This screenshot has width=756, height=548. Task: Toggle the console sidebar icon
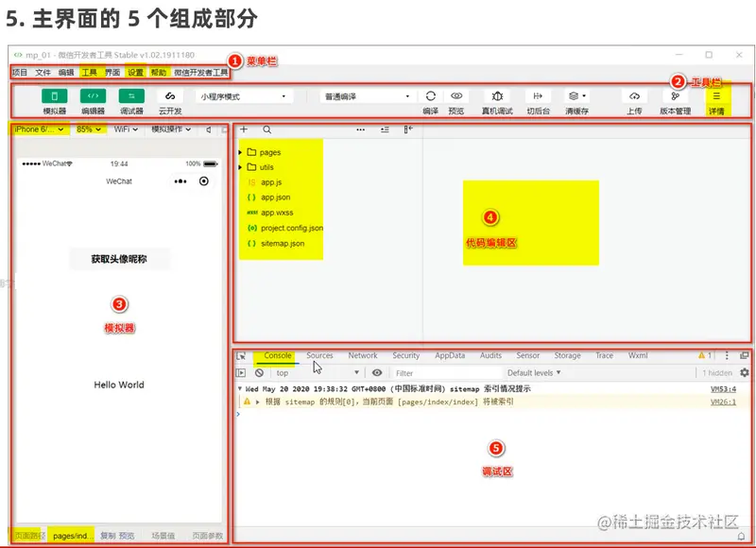coord(241,372)
